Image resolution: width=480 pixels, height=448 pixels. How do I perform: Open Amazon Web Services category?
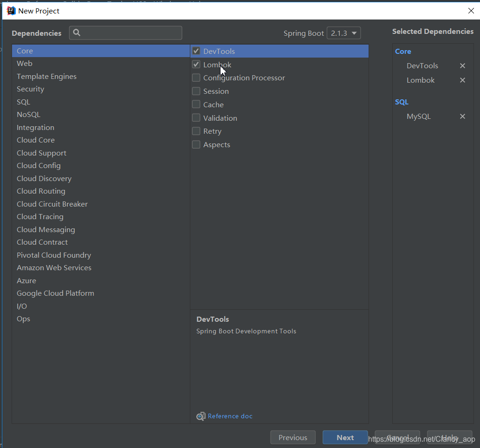[101, 267]
